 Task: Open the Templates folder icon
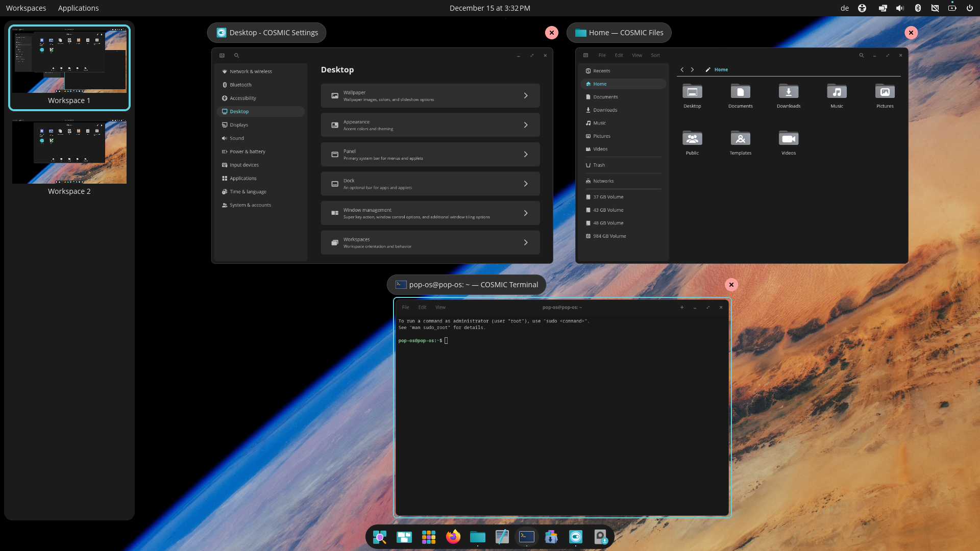[740, 139]
